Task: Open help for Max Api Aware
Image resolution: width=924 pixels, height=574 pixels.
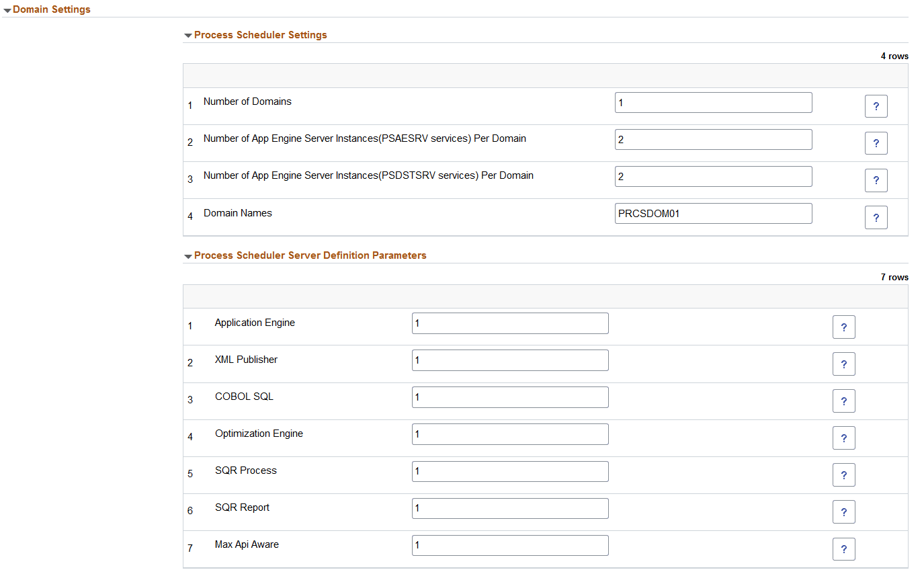Action: pos(843,548)
